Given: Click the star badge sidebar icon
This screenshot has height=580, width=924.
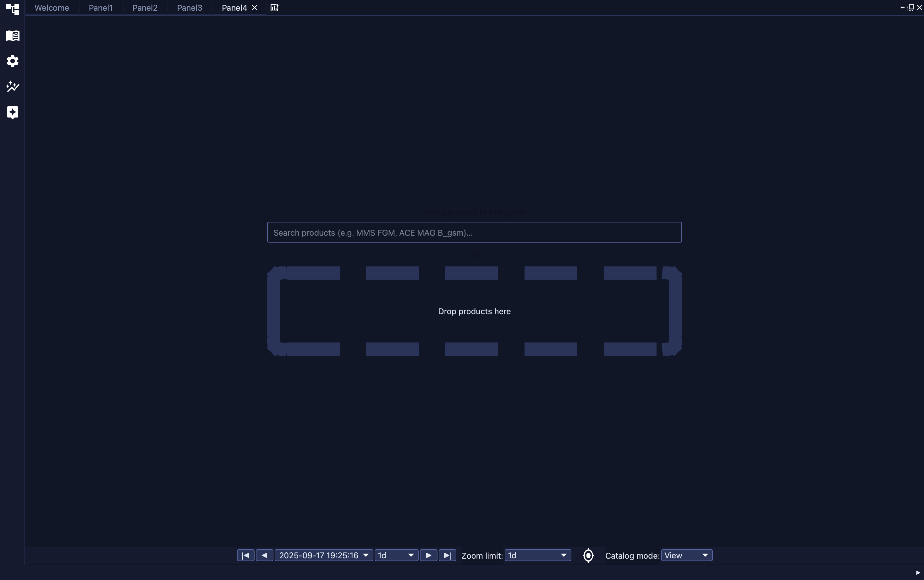Looking at the screenshot, I should [x=13, y=112].
